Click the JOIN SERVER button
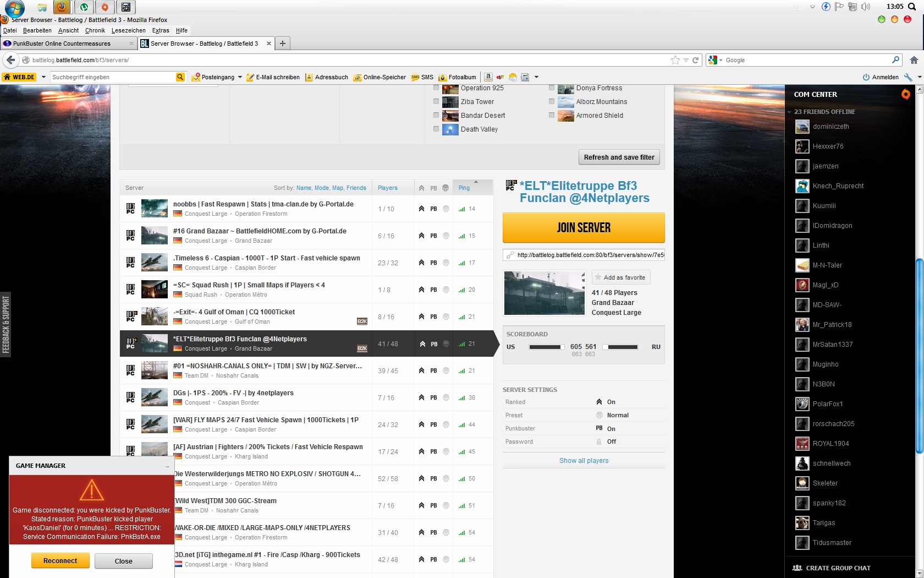 584,228
